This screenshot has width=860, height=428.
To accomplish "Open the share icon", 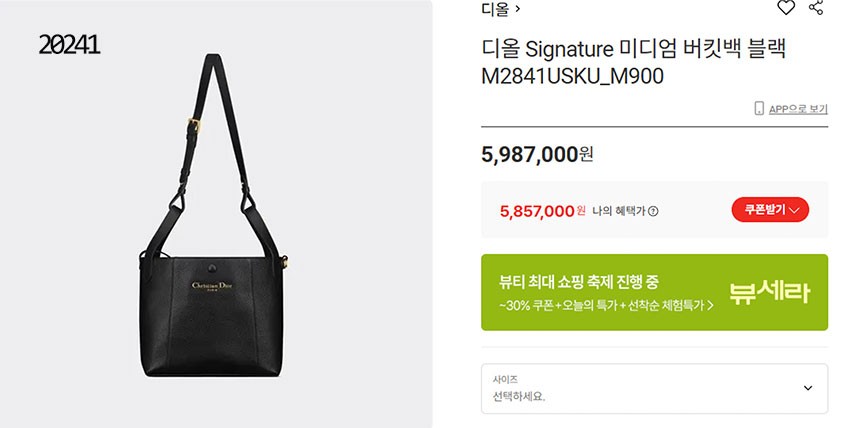I will point(816,7).
